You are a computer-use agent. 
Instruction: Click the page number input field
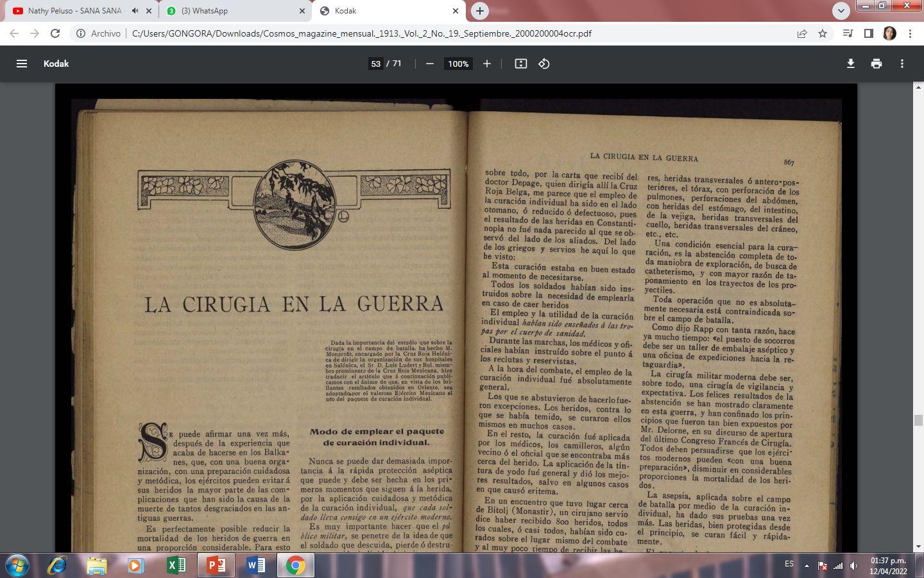376,64
